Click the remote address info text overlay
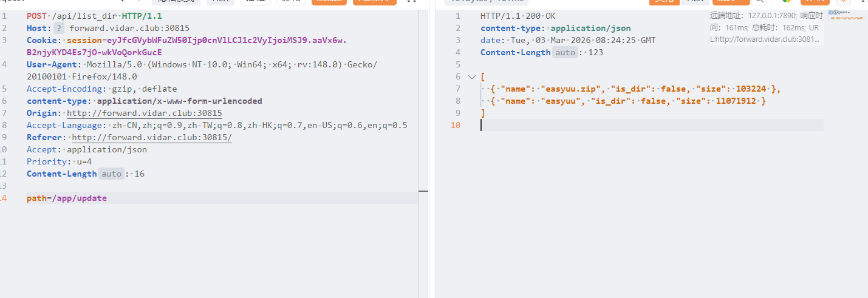This screenshot has height=298, width=868. click(x=767, y=27)
